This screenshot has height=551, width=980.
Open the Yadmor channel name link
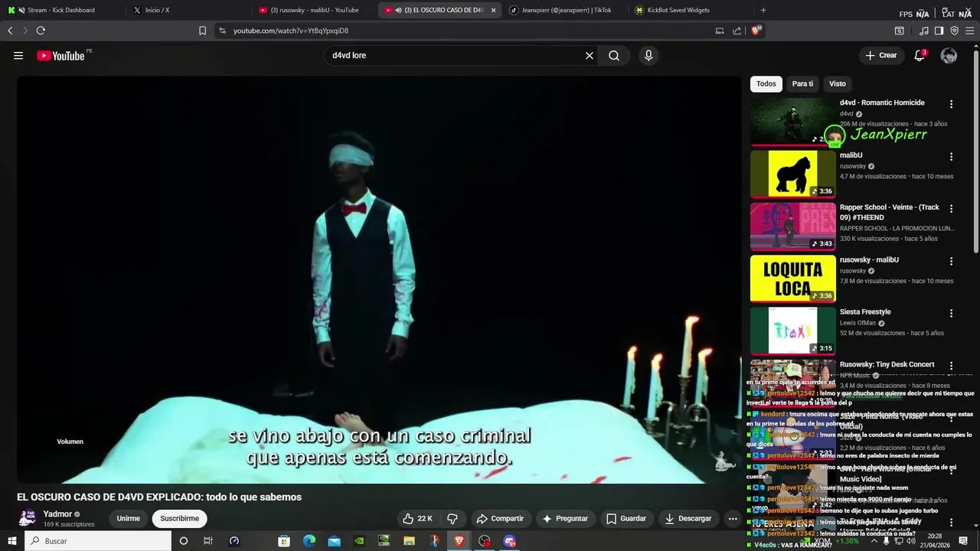[57, 514]
